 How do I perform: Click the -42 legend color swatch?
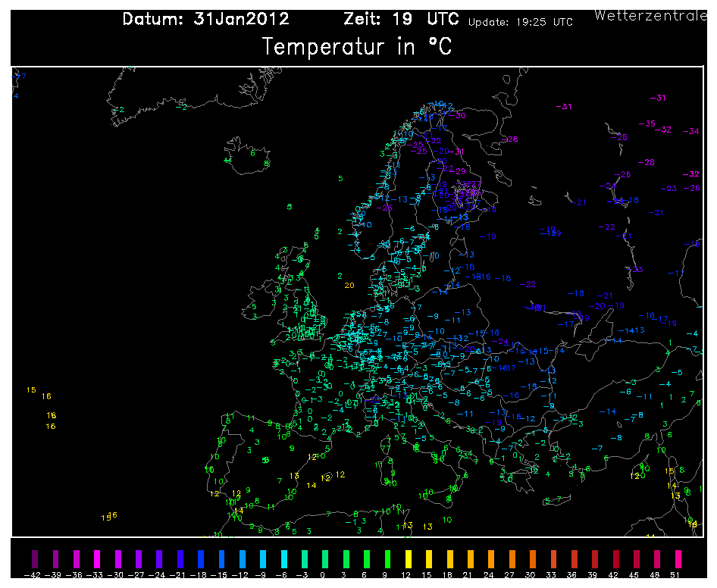click(35, 558)
